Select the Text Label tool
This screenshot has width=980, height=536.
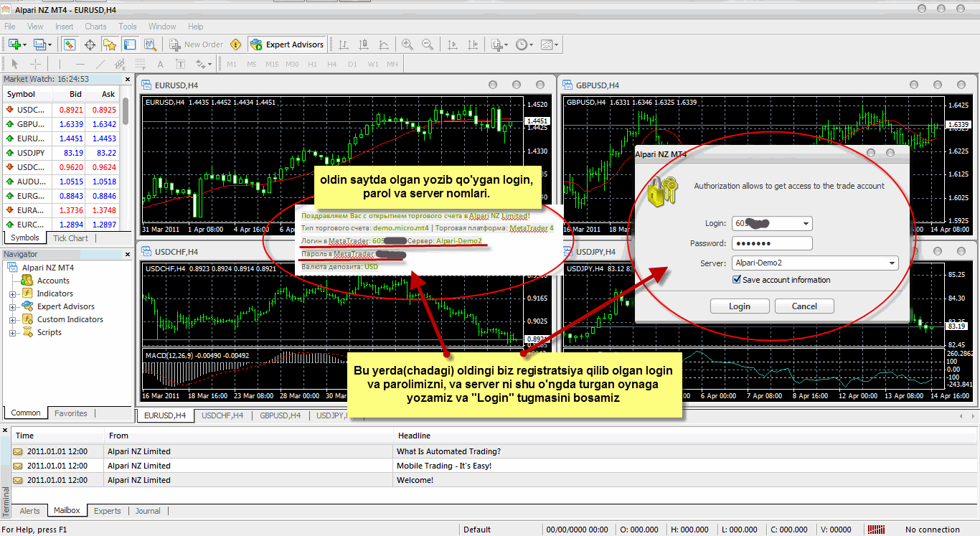[x=181, y=64]
